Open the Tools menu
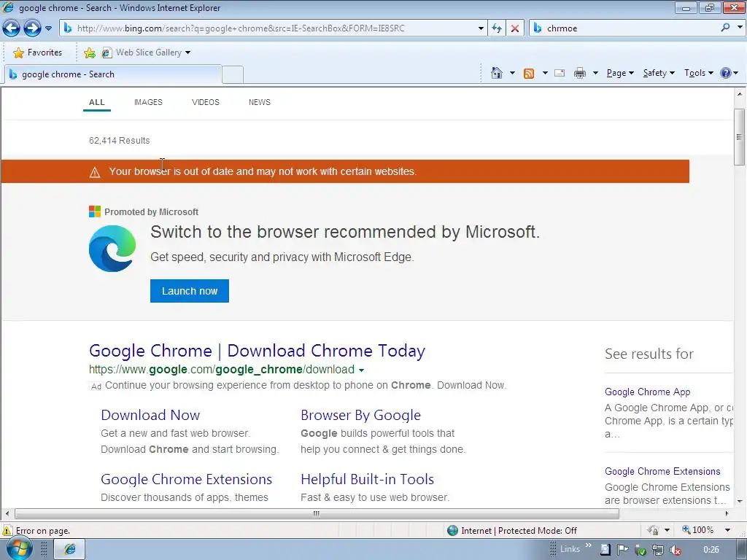The image size is (747, 560). tap(698, 73)
